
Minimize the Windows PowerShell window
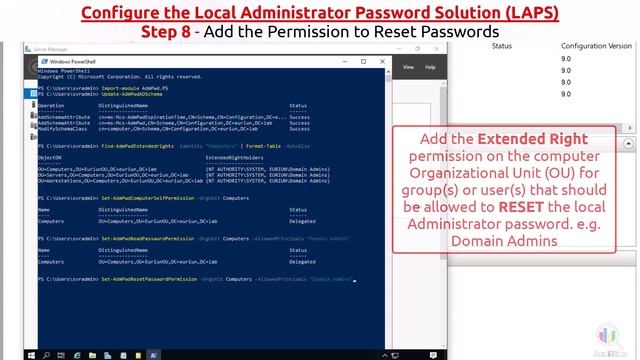(345, 62)
